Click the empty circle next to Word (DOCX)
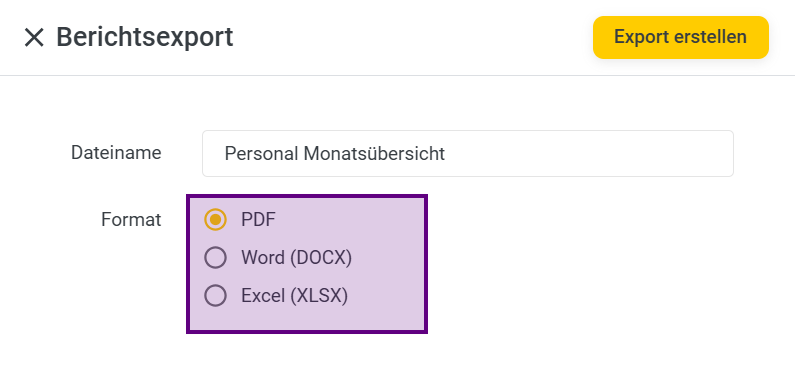The height and width of the screenshot is (374, 795). click(215, 257)
